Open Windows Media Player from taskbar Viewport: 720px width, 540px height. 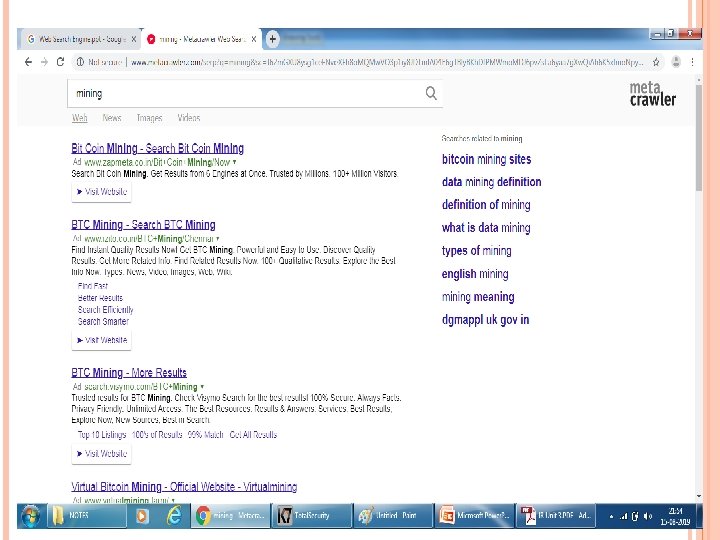pyautogui.click(x=142, y=516)
